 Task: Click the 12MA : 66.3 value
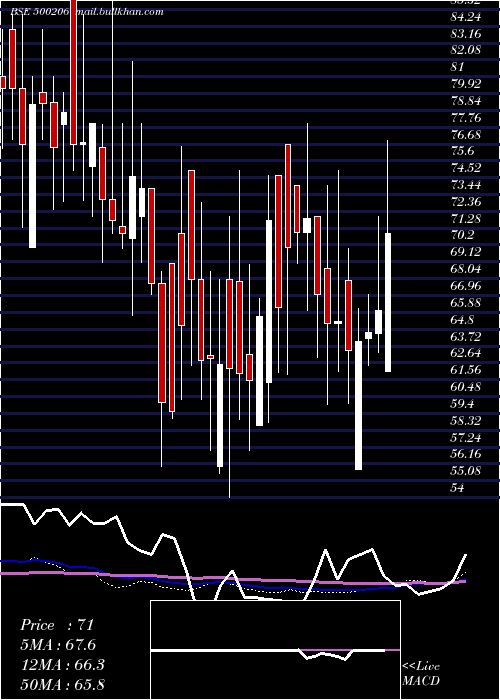(x=62, y=665)
